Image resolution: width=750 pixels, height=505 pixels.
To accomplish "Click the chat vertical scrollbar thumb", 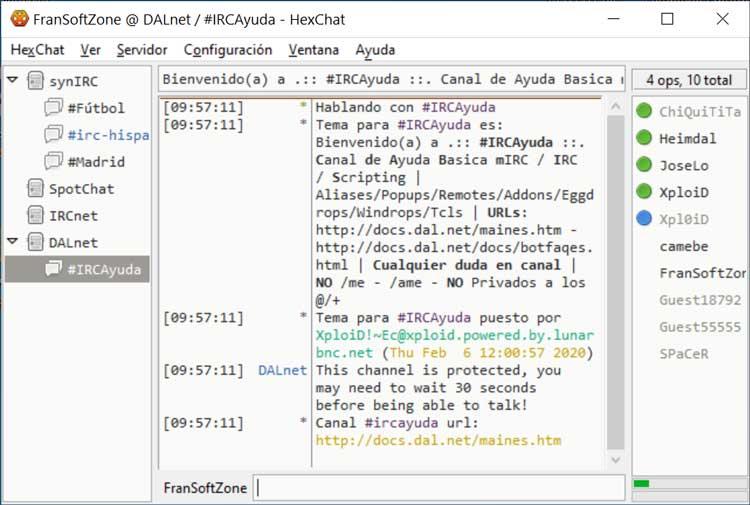I will click(x=616, y=282).
